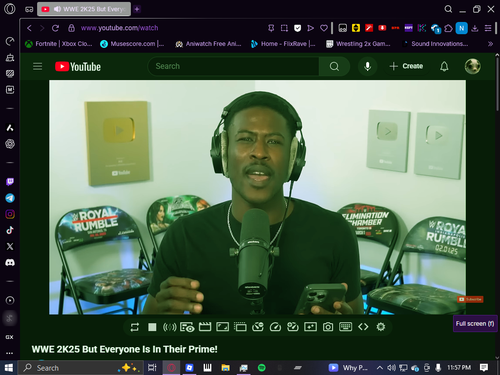Toggle the ad blocker shield icon

297,28
